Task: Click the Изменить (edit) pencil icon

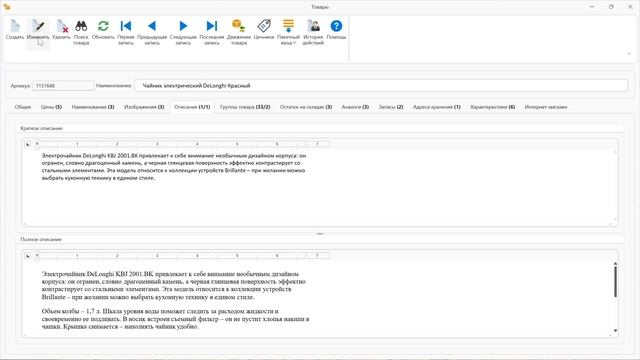Action: 38,27
